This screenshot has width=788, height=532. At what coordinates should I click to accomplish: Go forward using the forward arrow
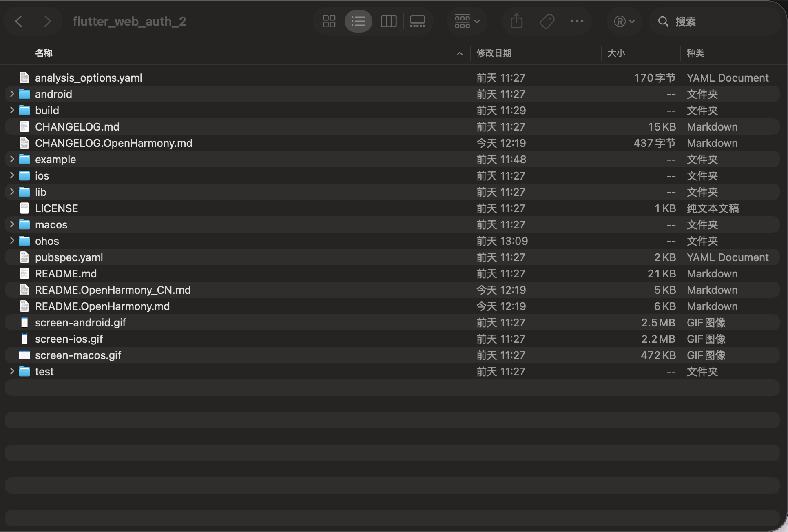tap(48, 21)
